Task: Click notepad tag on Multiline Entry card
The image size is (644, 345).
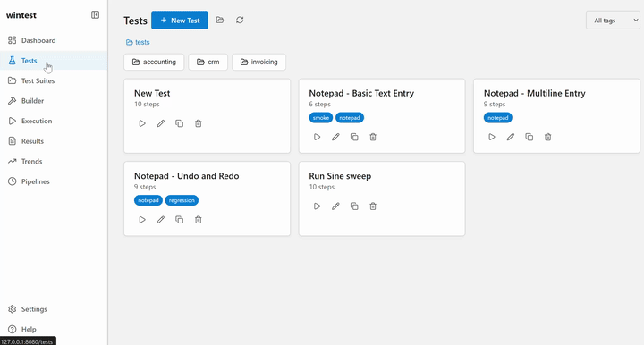Action: click(x=498, y=118)
